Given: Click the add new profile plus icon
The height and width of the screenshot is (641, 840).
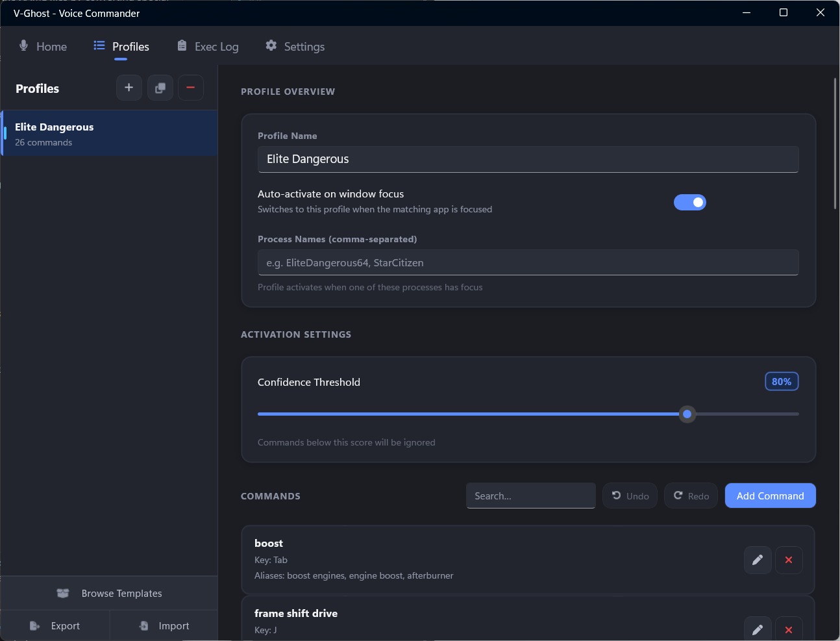Looking at the screenshot, I should [x=129, y=88].
